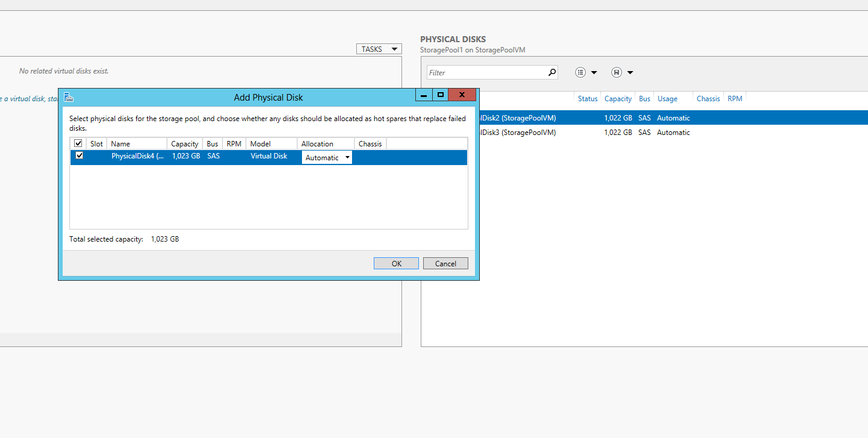
Task: Open the list view options icon
Action: point(580,72)
